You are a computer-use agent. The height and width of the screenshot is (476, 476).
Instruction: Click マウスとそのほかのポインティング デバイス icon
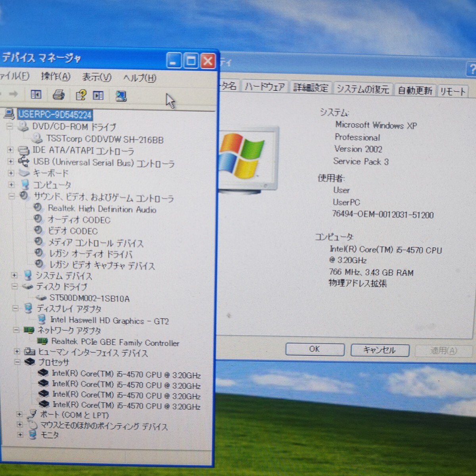[33, 426]
